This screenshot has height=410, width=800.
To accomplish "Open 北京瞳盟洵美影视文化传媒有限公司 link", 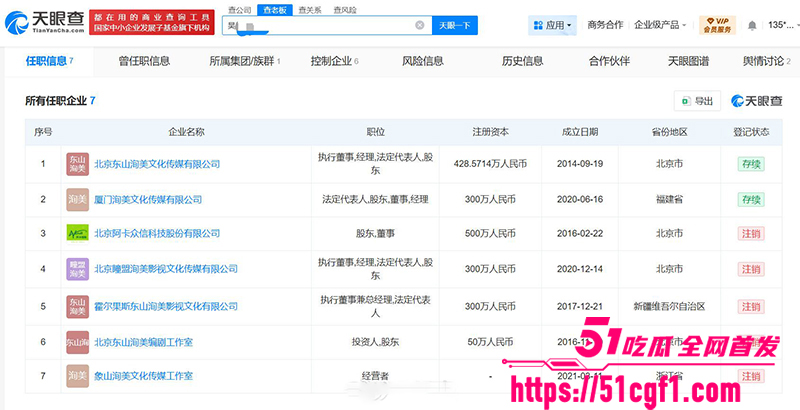I will pyautogui.click(x=166, y=269).
